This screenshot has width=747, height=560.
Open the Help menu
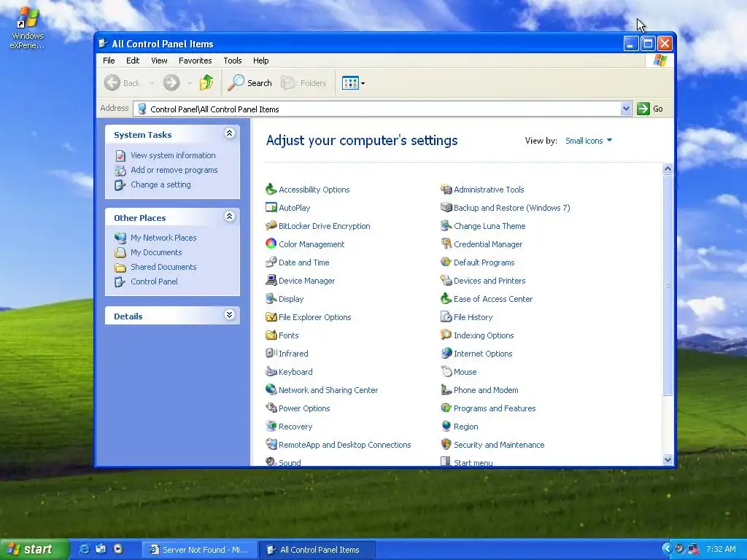click(260, 61)
